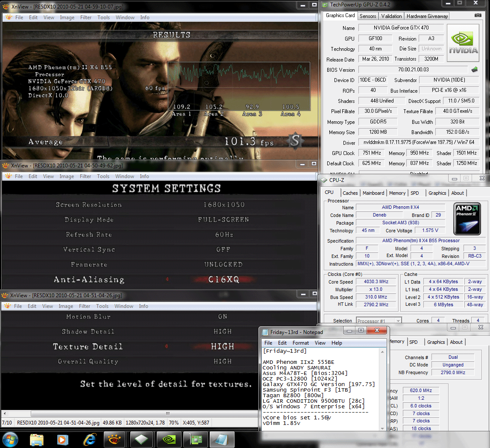The width and height of the screenshot is (490, 448).
Task: Switch to the Caches tab in CPU-Z
Action: click(x=350, y=193)
